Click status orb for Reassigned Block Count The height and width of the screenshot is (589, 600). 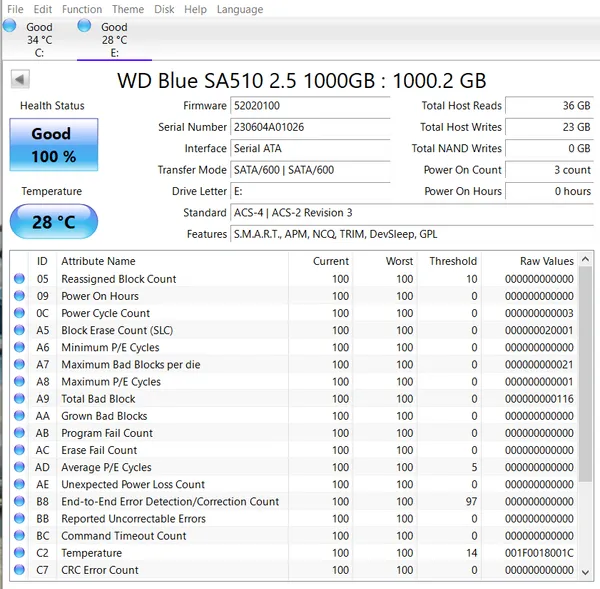pyautogui.click(x=19, y=279)
